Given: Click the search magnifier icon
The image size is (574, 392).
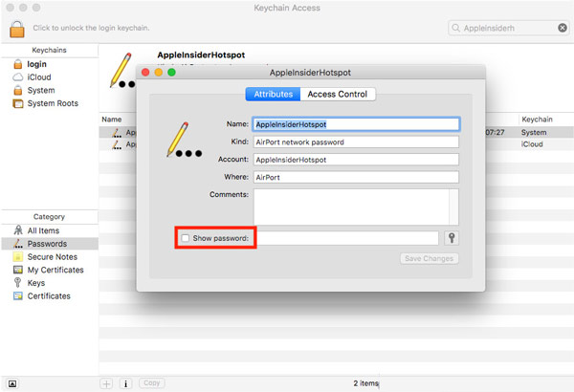Looking at the screenshot, I should click(x=455, y=28).
